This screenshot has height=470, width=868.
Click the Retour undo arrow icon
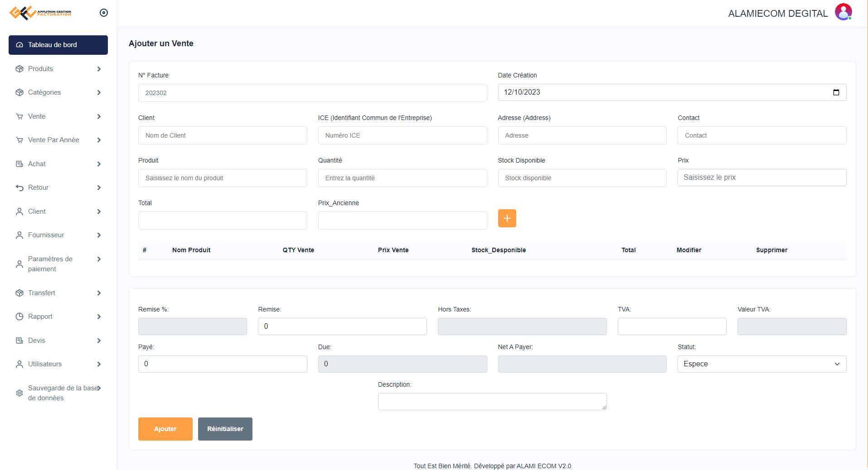pos(19,187)
